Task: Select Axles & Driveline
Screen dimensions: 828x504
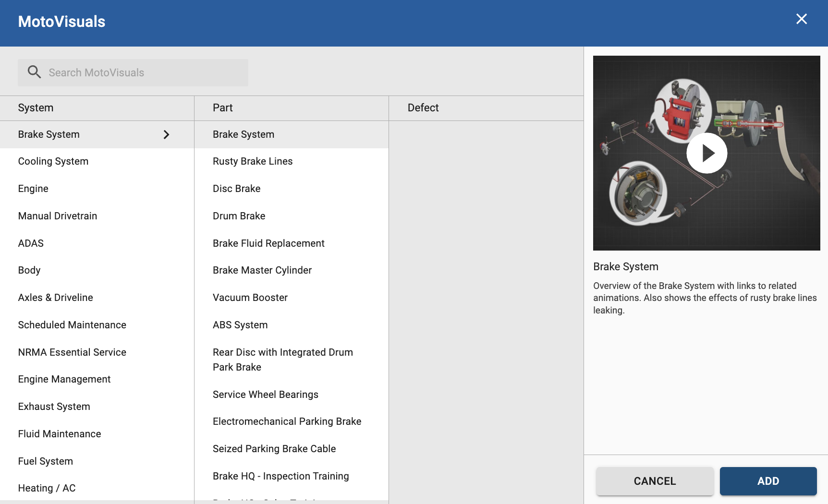Action: pos(97,298)
